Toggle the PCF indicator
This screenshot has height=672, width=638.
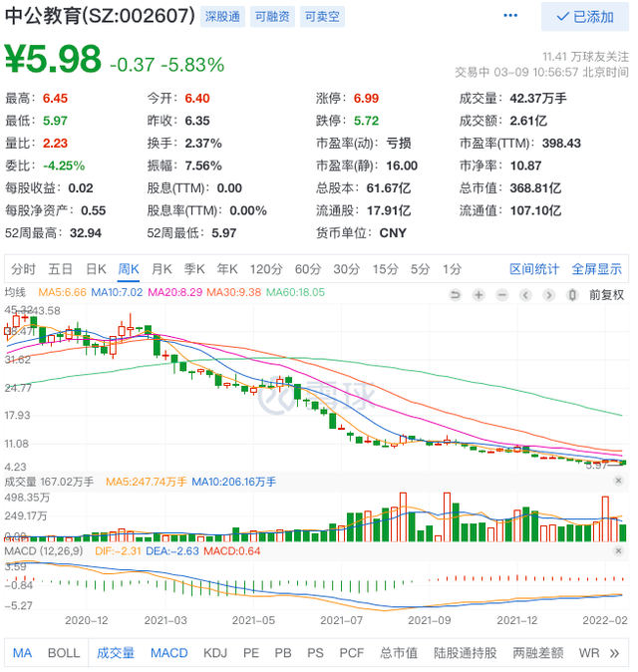(351, 653)
